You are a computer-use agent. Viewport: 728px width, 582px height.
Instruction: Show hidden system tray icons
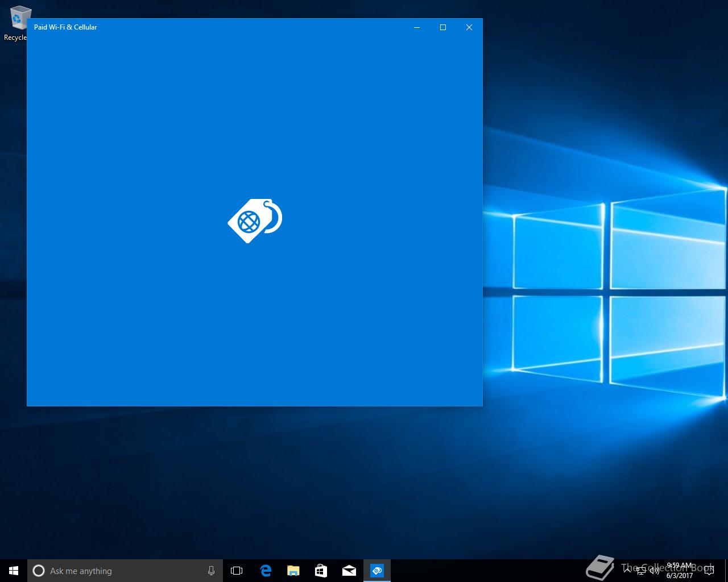click(627, 571)
